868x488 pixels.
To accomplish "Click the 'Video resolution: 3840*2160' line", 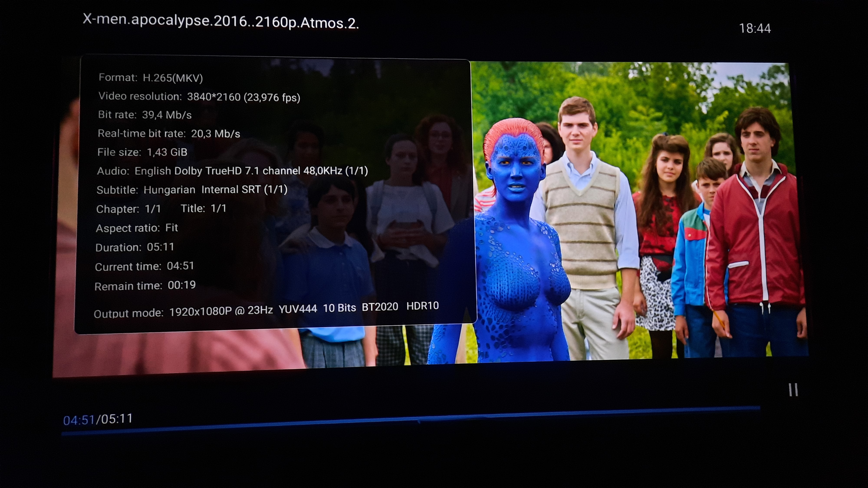I will click(x=199, y=97).
